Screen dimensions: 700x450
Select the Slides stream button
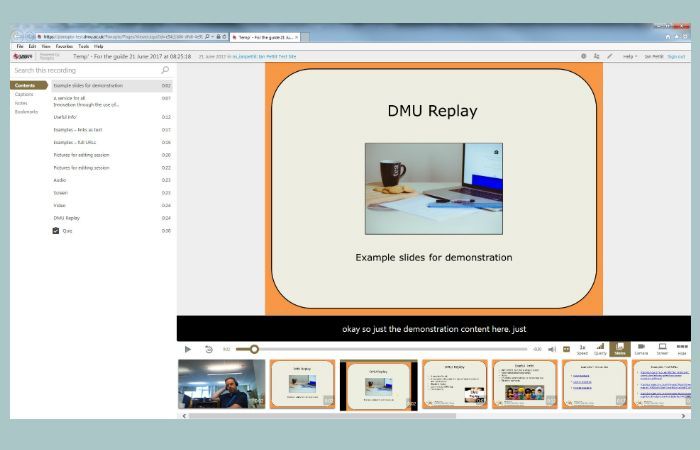click(620, 349)
